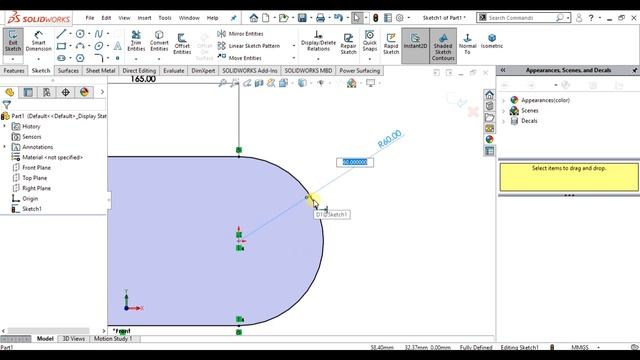Switch to 3D Views tab
The image size is (640, 360).
click(x=73, y=339)
